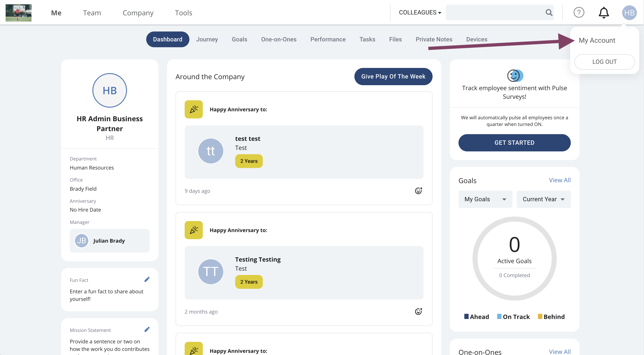Image resolution: width=644 pixels, height=355 pixels.
Task: Click the Active Goals progress ring
Action: [x=514, y=259]
